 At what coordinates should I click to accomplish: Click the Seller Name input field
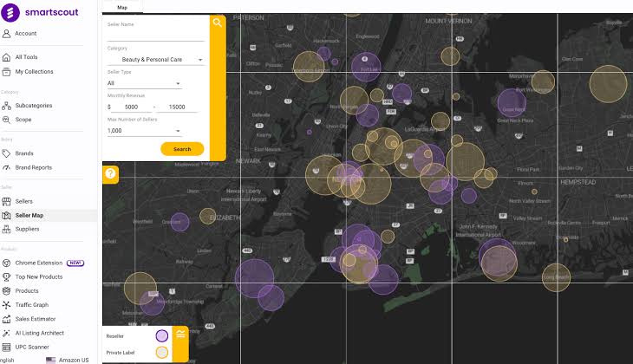[x=156, y=36]
